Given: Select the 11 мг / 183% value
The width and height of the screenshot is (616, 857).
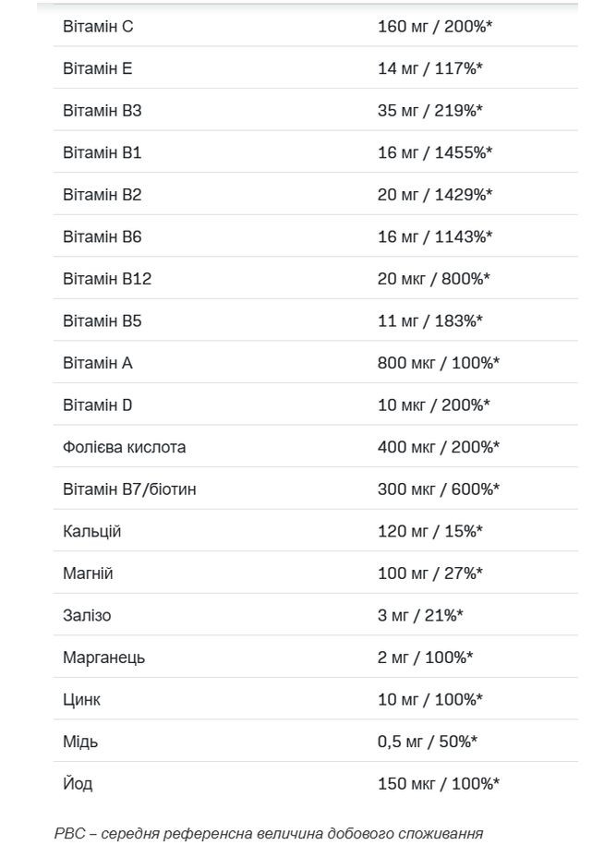Looking at the screenshot, I should coord(430,320).
